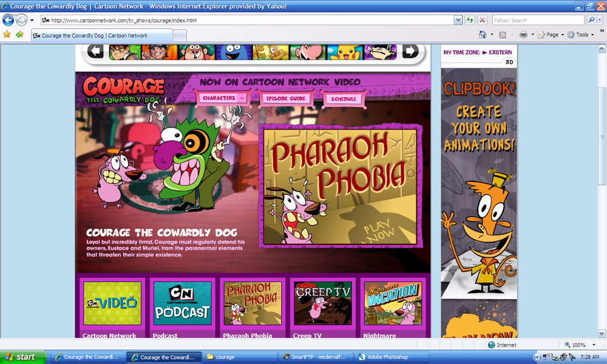
Task: Switch to Adobe Photoshop taskbar window
Action: pos(391,357)
